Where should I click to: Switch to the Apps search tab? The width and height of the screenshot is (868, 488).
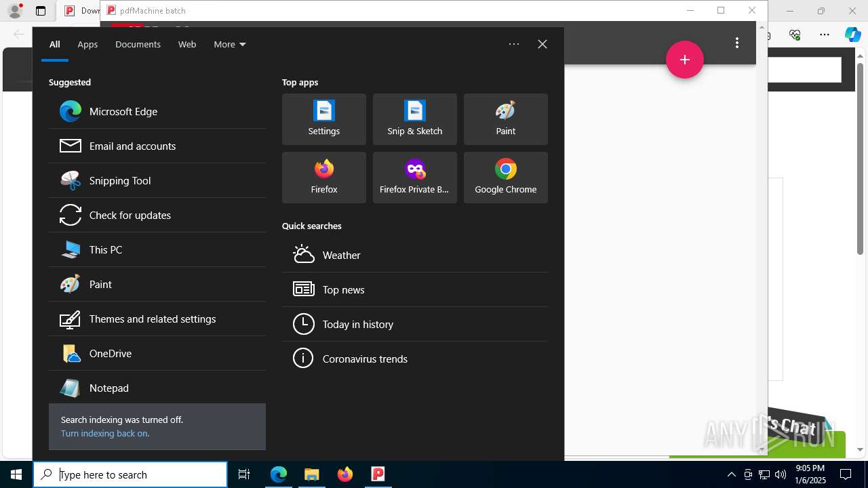pos(87,44)
